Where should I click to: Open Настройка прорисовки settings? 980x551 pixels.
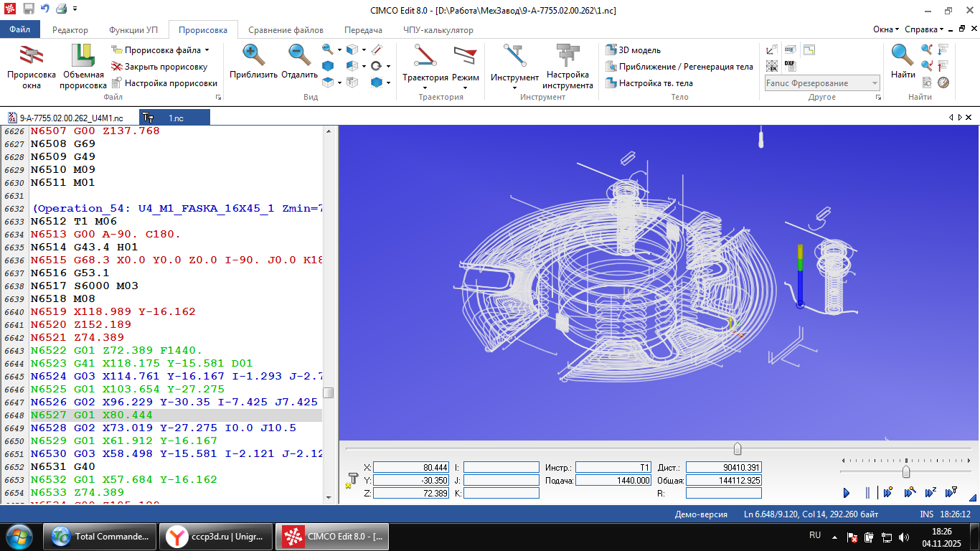(171, 83)
